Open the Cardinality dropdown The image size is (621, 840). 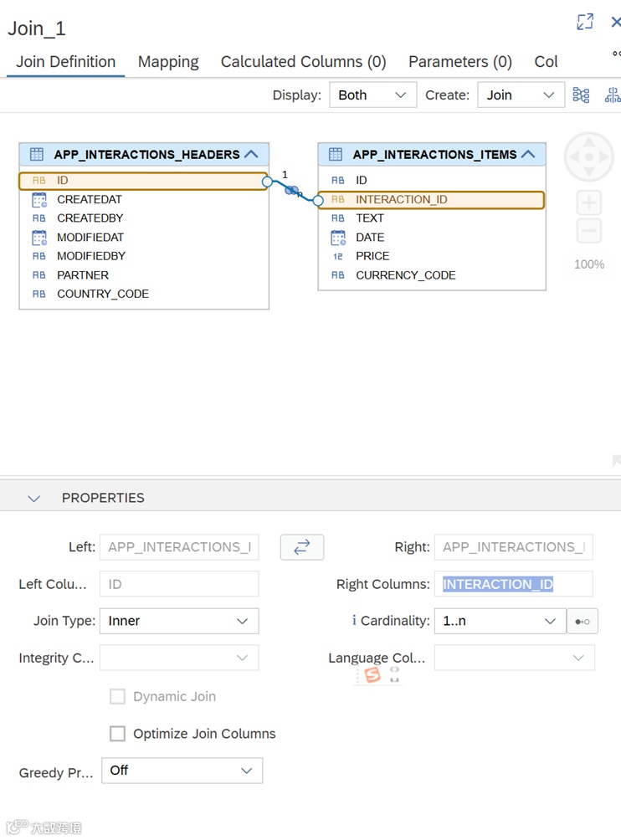click(x=499, y=621)
